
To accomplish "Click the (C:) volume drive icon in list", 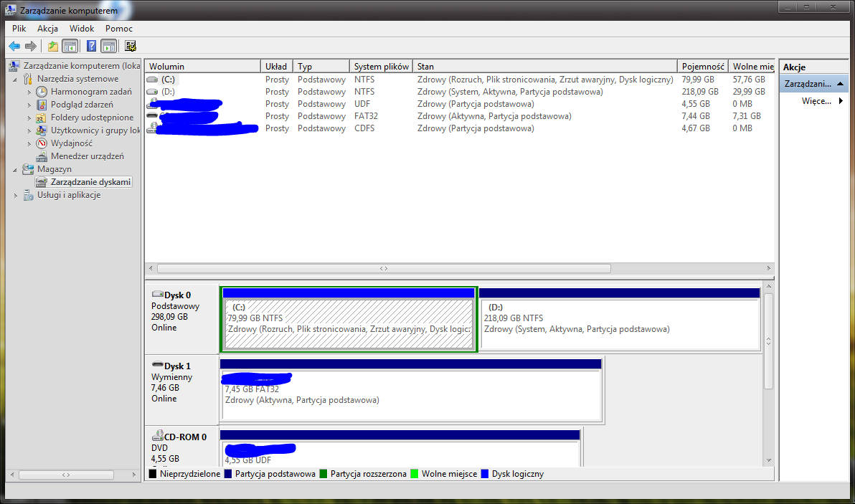I will (x=152, y=80).
